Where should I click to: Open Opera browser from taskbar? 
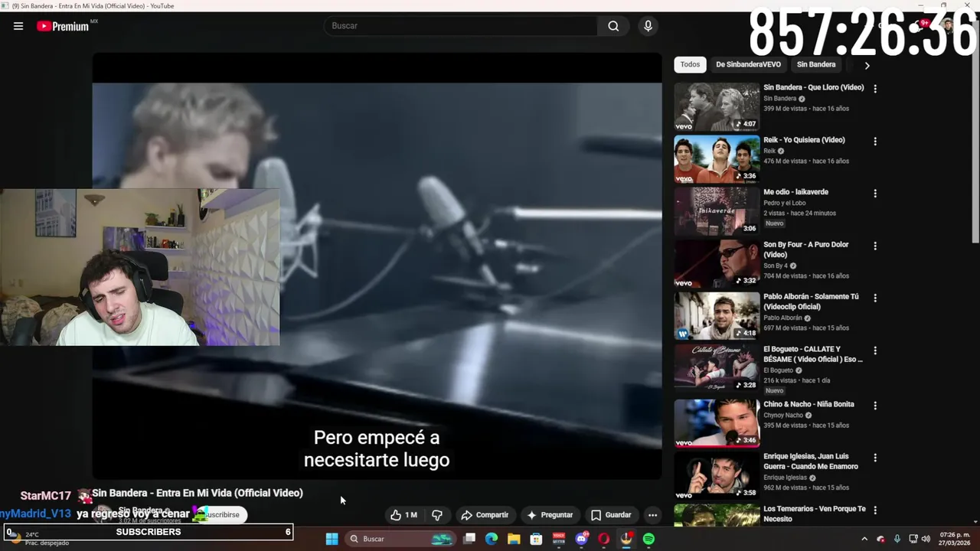pyautogui.click(x=604, y=539)
